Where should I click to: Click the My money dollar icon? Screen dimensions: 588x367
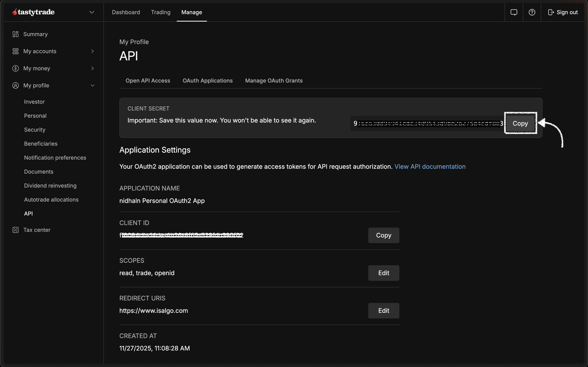coord(16,68)
